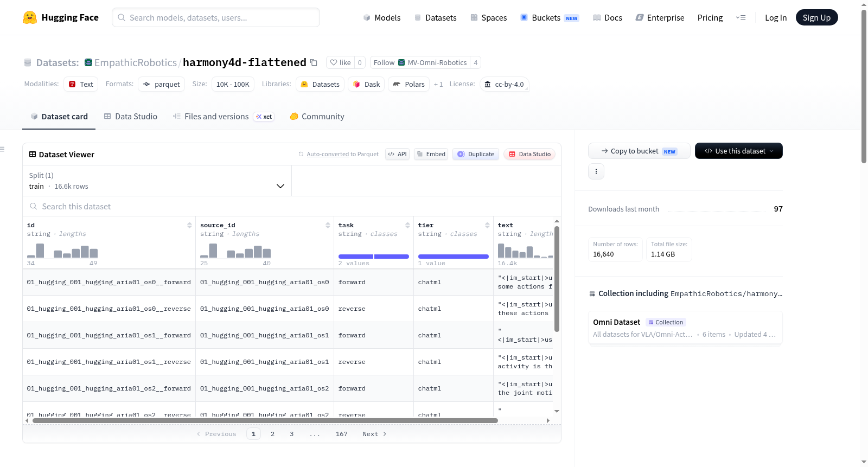This screenshot has width=868, height=467.
Task: Open the Files and versions tab
Action: tap(224, 117)
